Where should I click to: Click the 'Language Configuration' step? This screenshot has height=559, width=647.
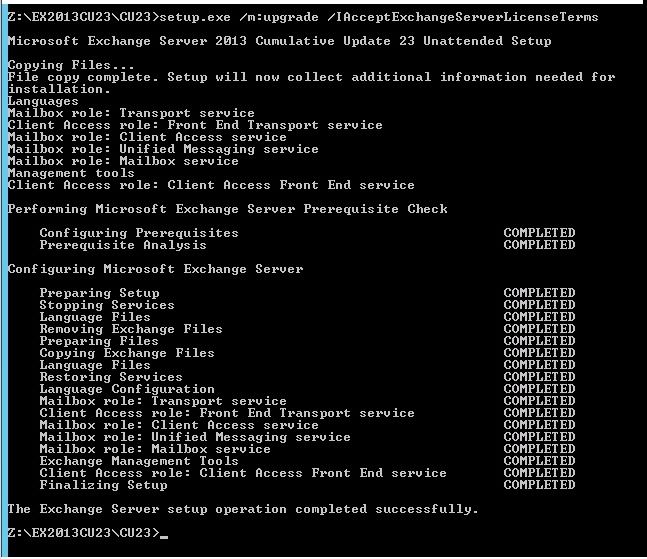127,389
